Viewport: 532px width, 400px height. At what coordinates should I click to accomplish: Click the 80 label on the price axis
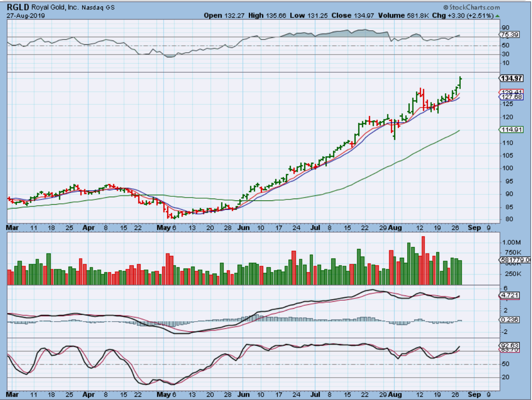(509, 220)
